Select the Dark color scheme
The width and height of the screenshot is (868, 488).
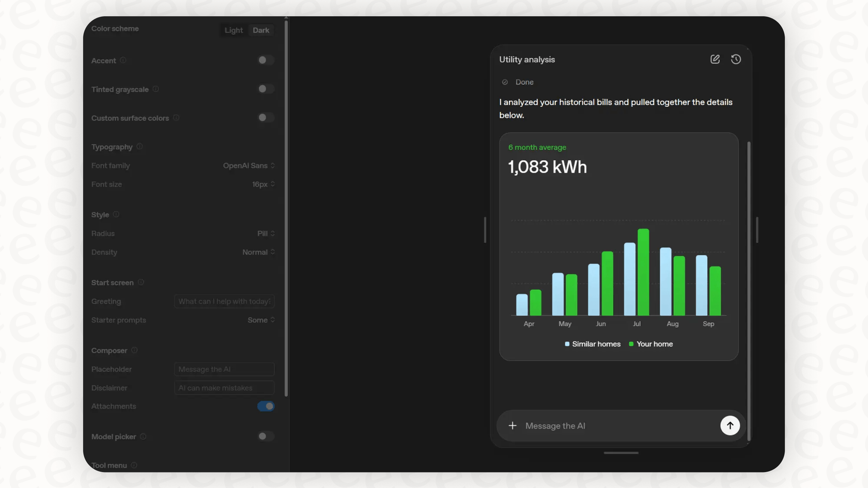click(x=260, y=30)
